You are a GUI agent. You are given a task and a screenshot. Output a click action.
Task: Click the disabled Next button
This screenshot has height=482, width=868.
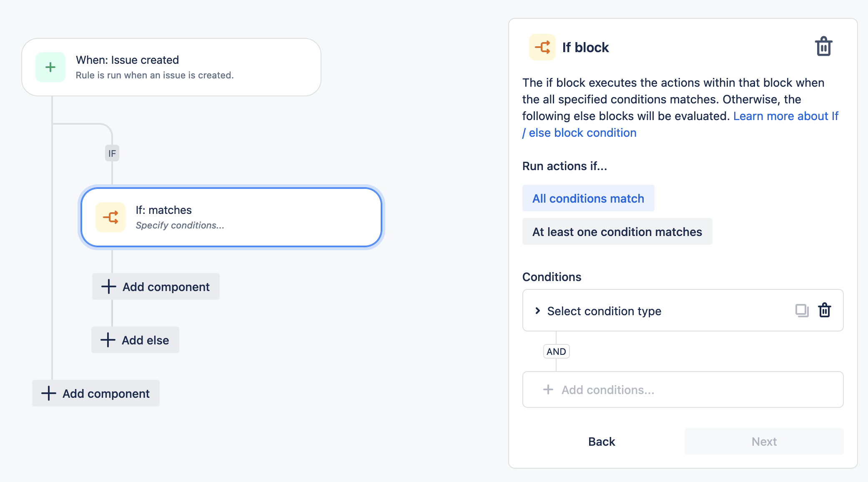tap(763, 442)
